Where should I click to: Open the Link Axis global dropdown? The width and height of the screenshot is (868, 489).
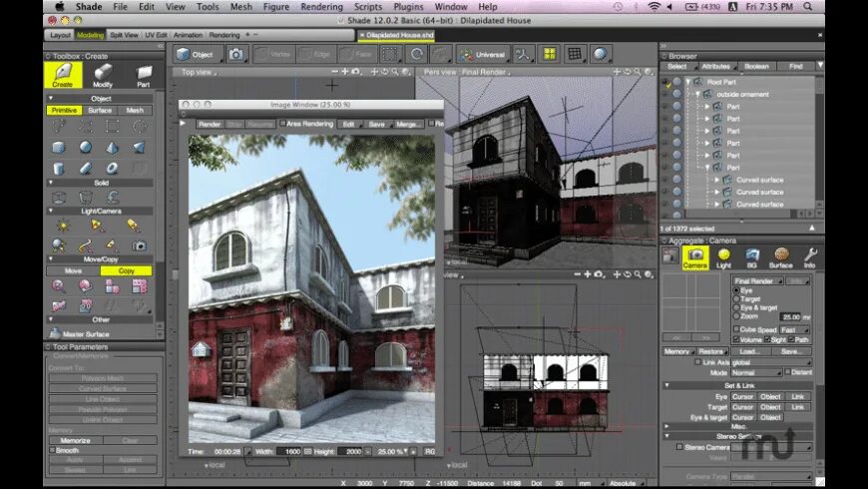[770, 362]
